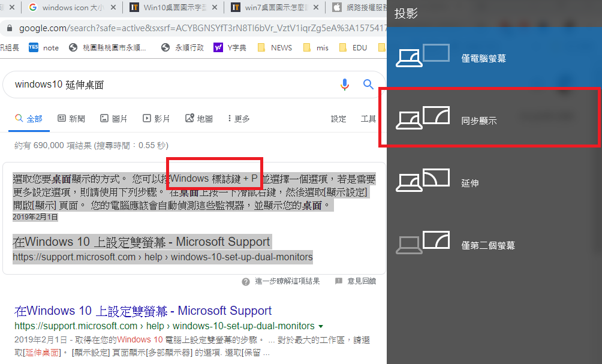Click 約有 690,000 項結果 stats text
The image size is (602, 364).
(91, 146)
